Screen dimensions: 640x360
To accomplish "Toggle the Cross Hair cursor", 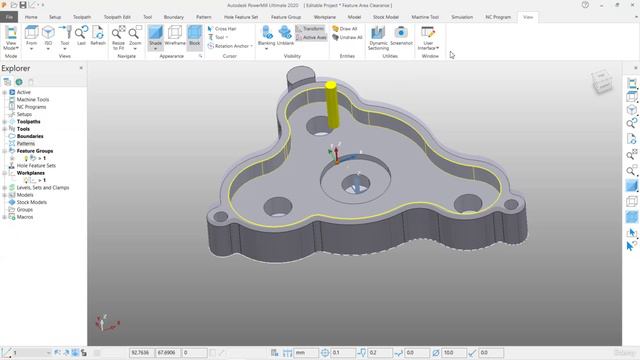I will pyautogui.click(x=222, y=29).
